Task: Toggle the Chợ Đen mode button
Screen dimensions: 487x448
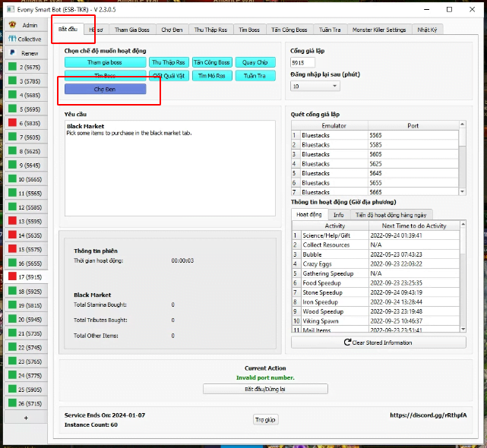Action: click(x=105, y=90)
